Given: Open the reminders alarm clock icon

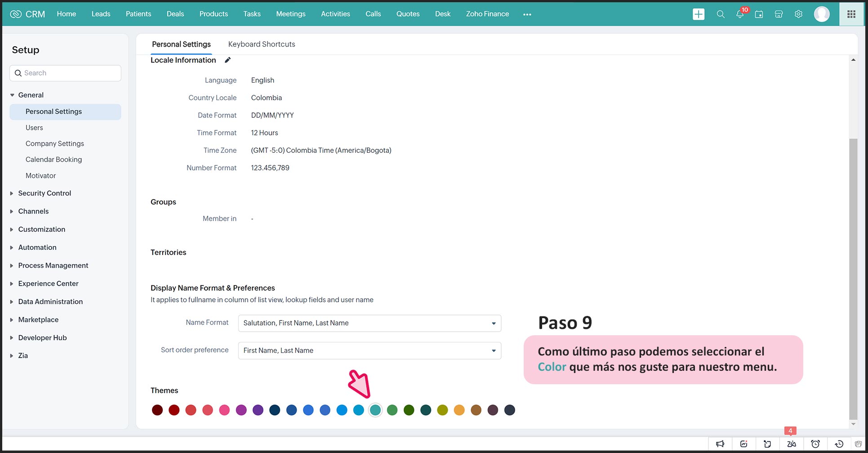Looking at the screenshot, I should pos(815,444).
